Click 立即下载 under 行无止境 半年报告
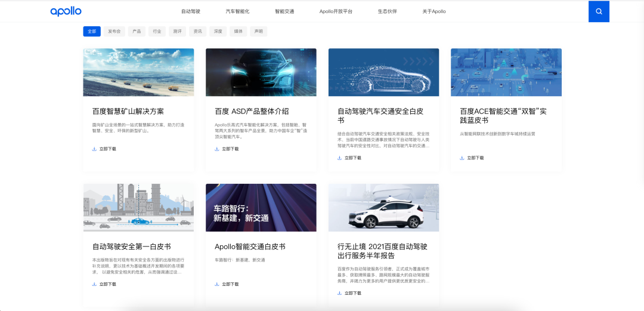The width and height of the screenshot is (644, 311). point(353,293)
